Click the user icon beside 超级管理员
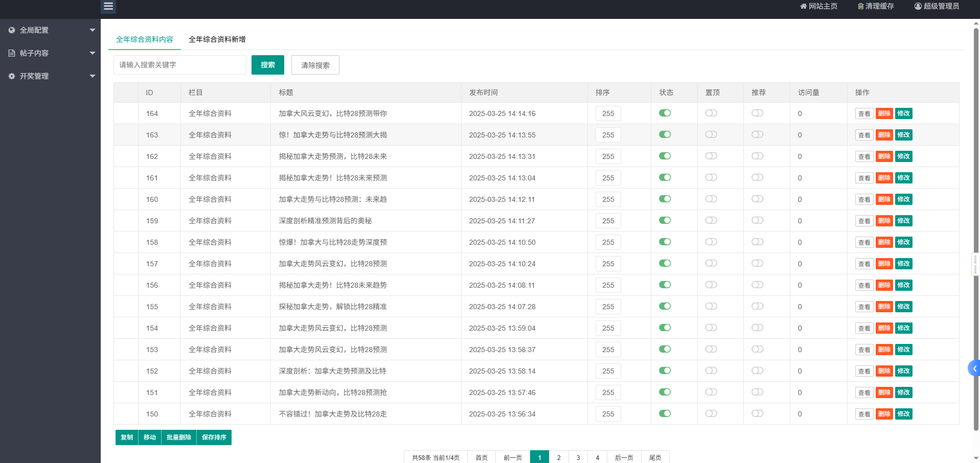Screen dimensions: 980x463 point(918,6)
